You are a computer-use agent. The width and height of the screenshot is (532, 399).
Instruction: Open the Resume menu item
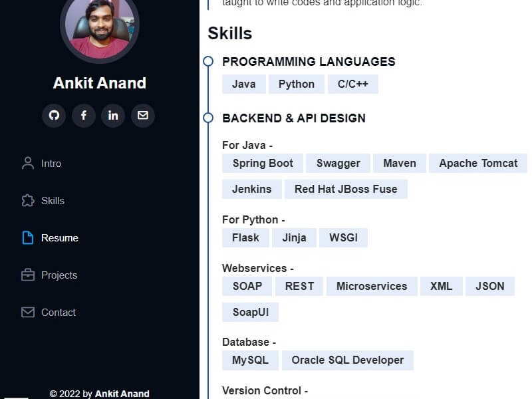click(60, 238)
